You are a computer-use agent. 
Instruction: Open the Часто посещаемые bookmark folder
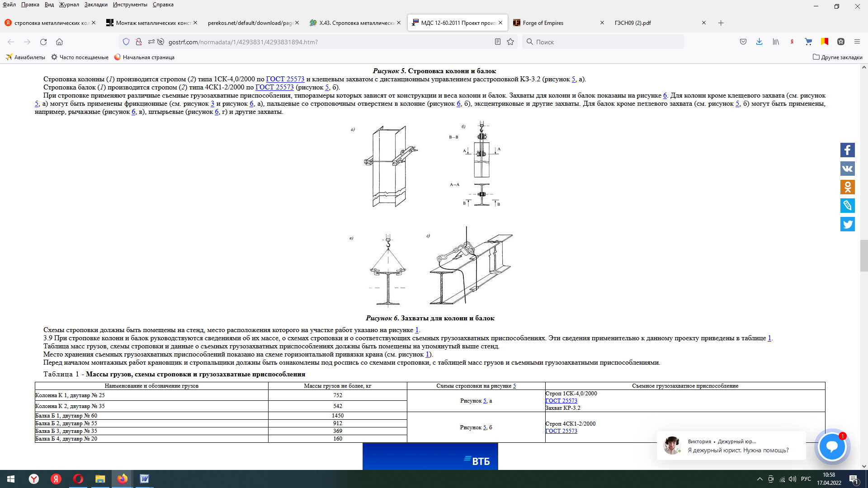(80, 57)
